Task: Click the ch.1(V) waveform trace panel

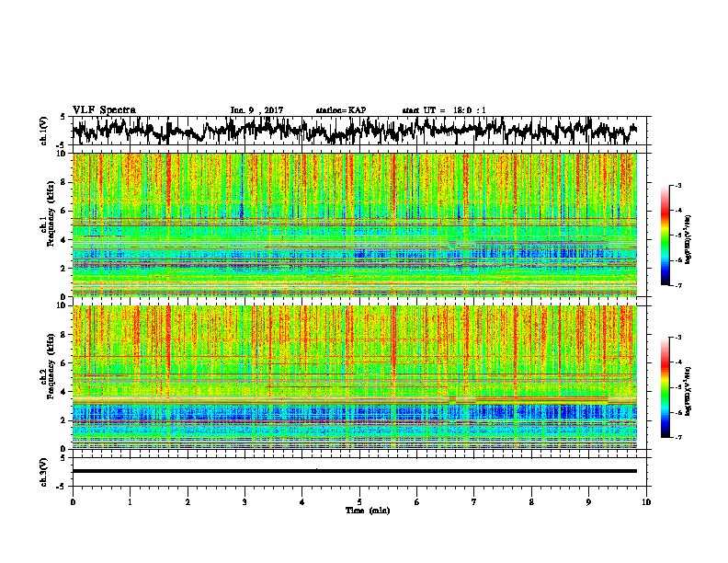Action: tap(361, 131)
